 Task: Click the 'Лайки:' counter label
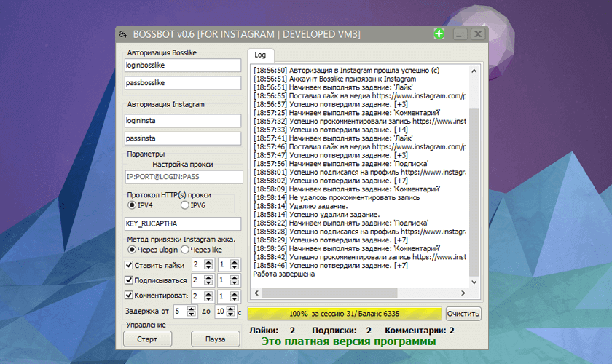click(264, 331)
